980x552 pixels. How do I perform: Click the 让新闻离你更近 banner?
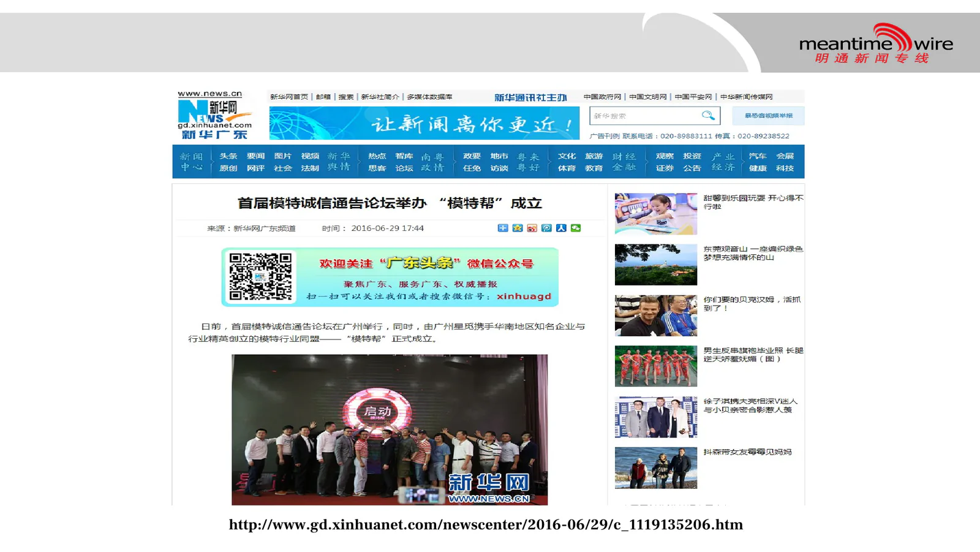click(424, 123)
